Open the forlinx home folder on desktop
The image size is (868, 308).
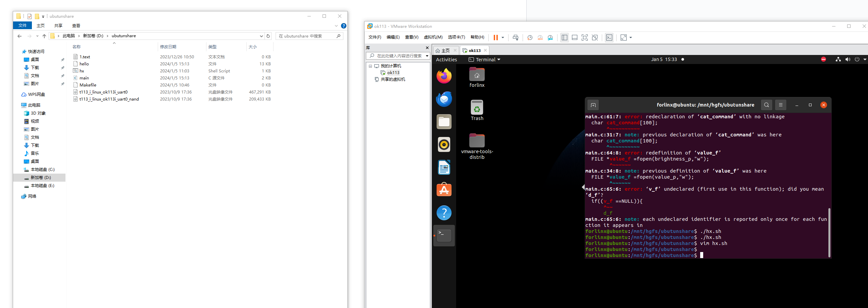(x=477, y=77)
